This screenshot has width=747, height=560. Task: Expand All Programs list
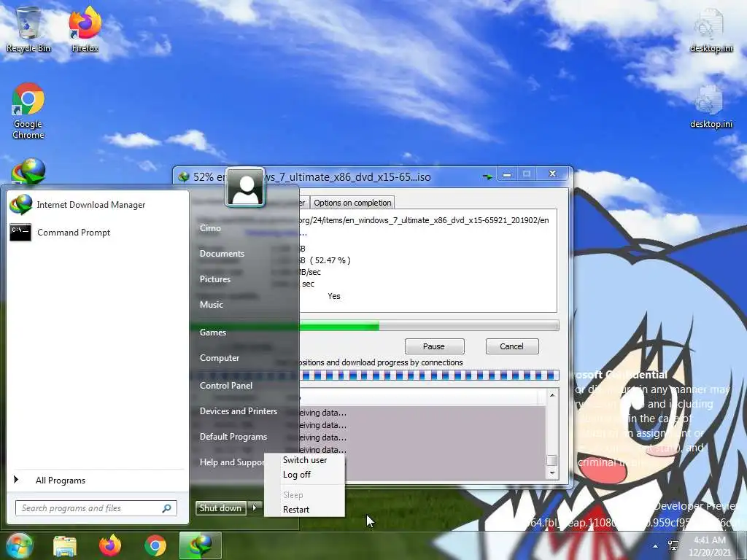coord(60,480)
